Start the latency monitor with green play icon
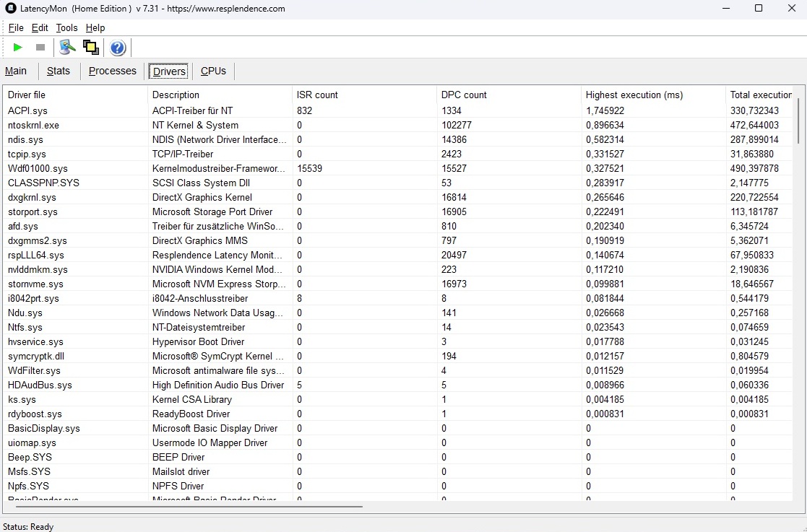 [x=18, y=48]
